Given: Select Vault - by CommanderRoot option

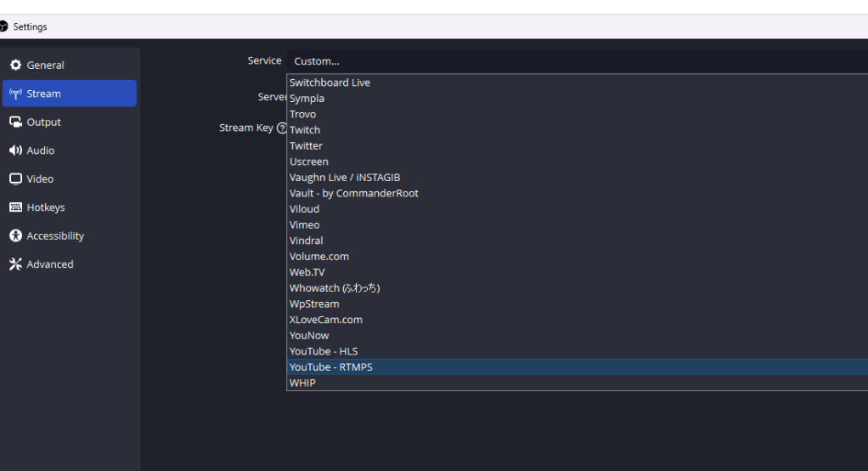Looking at the screenshot, I should coord(578,193).
